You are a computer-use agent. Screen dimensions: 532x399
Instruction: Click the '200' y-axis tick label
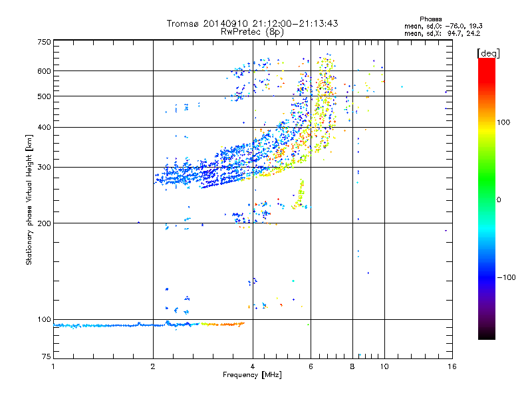(44, 223)
